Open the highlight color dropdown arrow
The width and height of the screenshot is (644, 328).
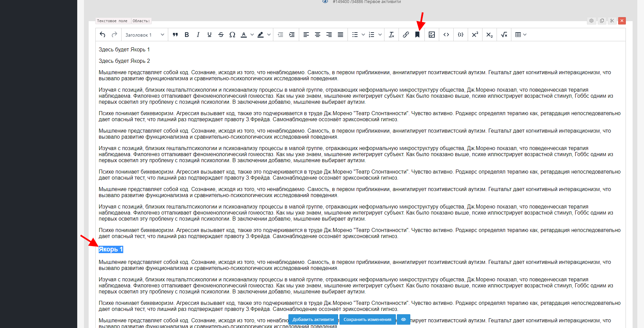click(x=269, y=35)
